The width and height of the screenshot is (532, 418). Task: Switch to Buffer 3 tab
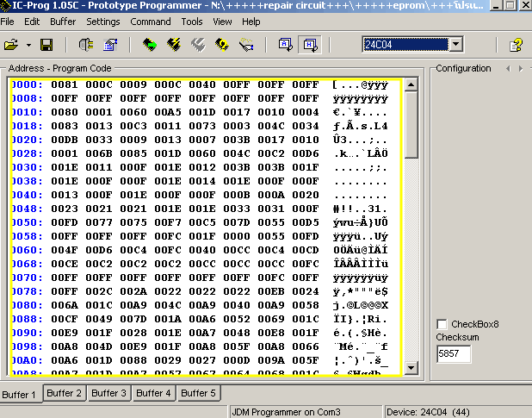(109, 393)
